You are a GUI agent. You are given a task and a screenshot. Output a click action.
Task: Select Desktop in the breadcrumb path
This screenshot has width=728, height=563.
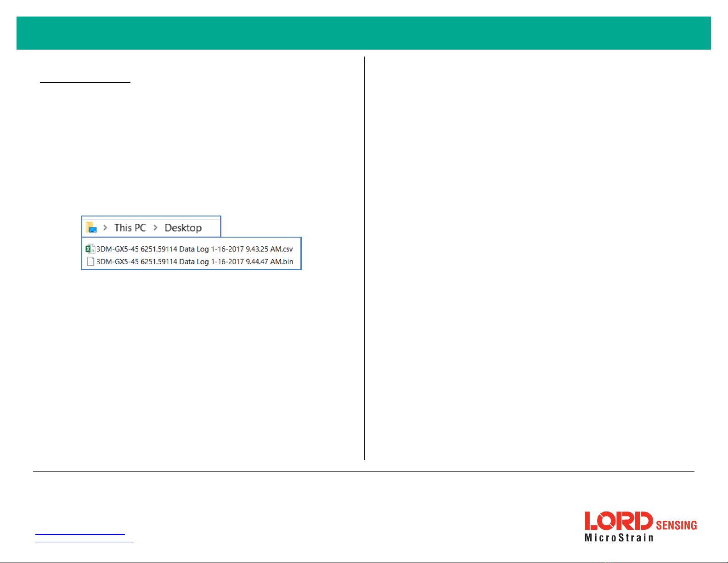[x=183, y=227]
